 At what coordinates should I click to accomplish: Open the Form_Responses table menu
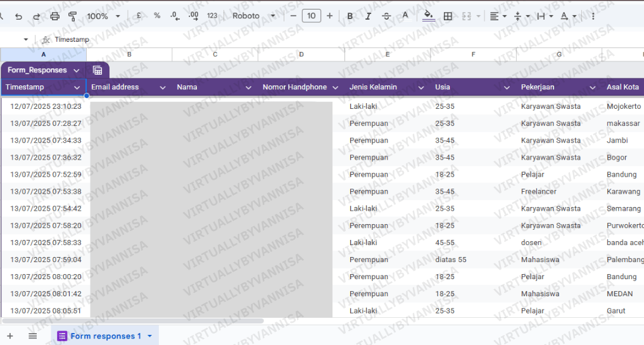[x=76, y=70]
